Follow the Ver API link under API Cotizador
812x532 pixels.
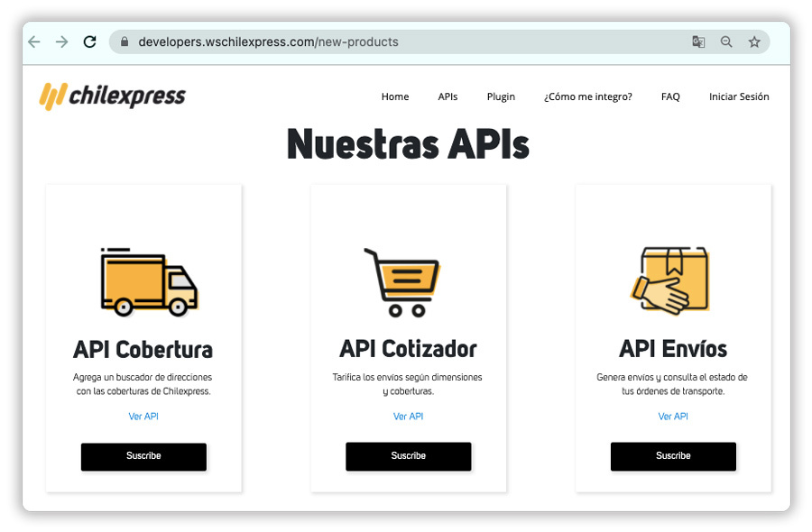tap(408, 416)
